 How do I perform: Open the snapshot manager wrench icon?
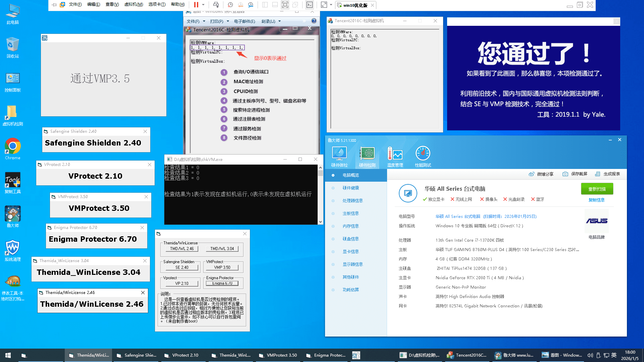[250, 5]
